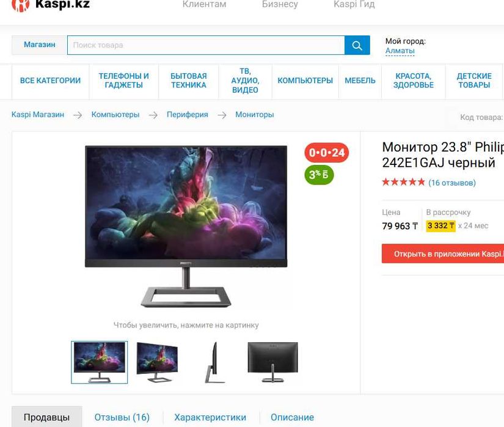
Task: Switch to the Отзывы (16) tab
Action: [x=122, y=417]
